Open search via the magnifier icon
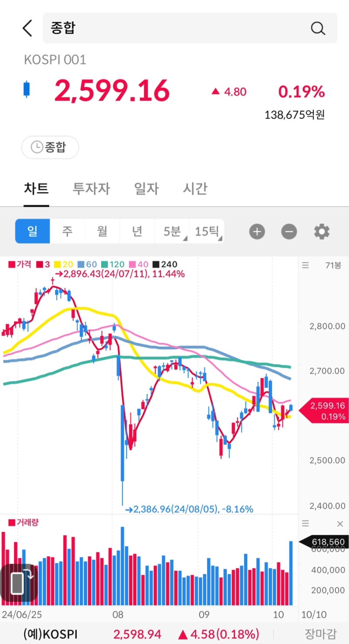Image resolution: width=349 pixels, height=644 pixels. (318, 28)
